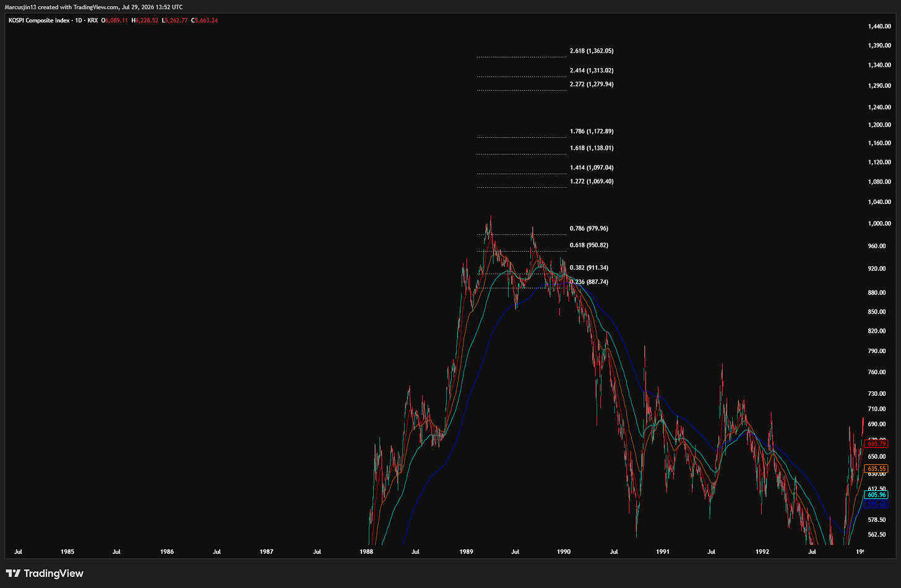This screenshot has height=588, width=901.
Task: Click 690.00 on the price axis
Action: click(x=877, y=425)
